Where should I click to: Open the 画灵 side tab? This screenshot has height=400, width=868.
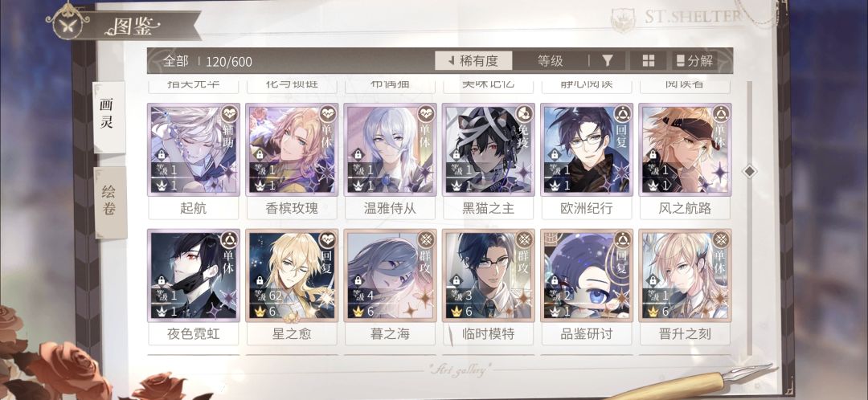[x=108, y=116]
